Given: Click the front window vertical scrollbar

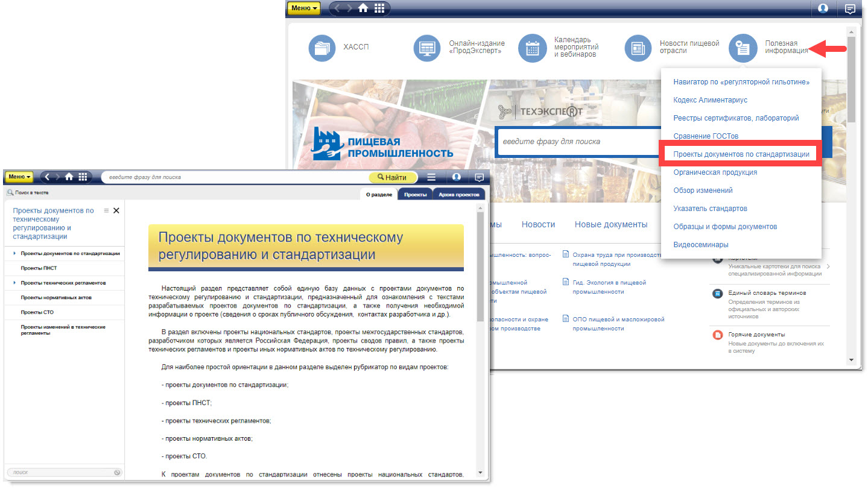Looking at the screenshot, I should tap(480, 265).
